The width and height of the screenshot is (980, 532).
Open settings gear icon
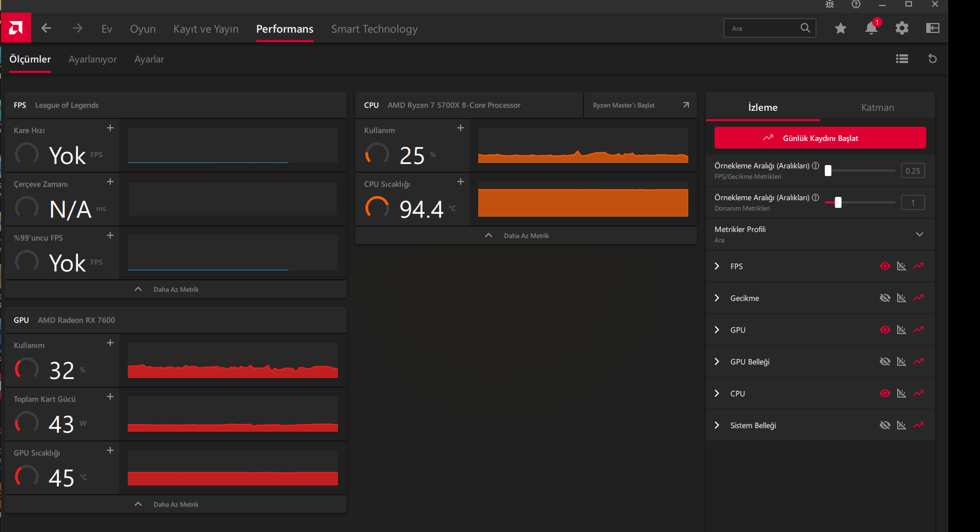(x=902, y=28)
